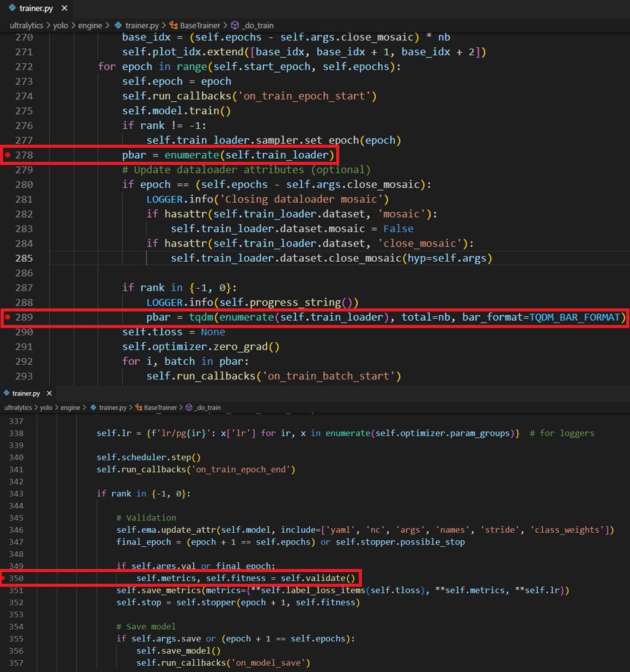This screenshot has width=630, height=672.
Task: Click the Python file icon on the upper trainer.py tab
Action: click(x=12, y=8)
